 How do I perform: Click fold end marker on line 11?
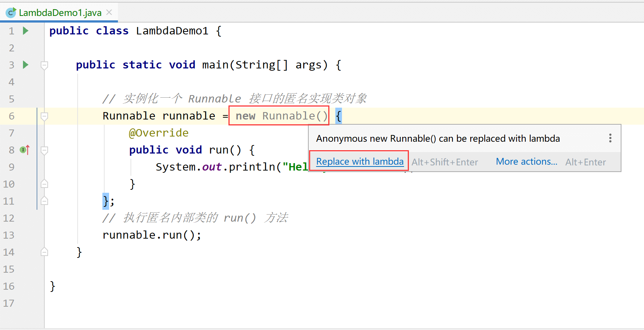tap(44, 201)
